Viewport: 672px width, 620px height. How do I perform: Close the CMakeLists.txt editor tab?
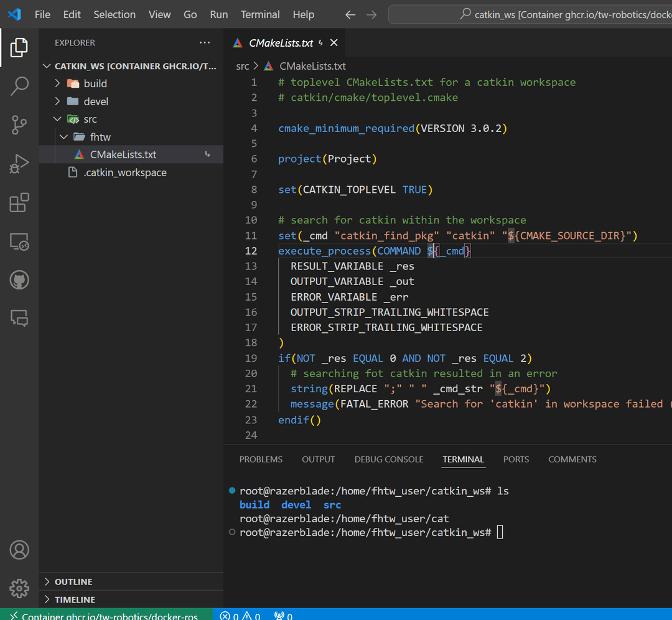[x=334, y=43]
